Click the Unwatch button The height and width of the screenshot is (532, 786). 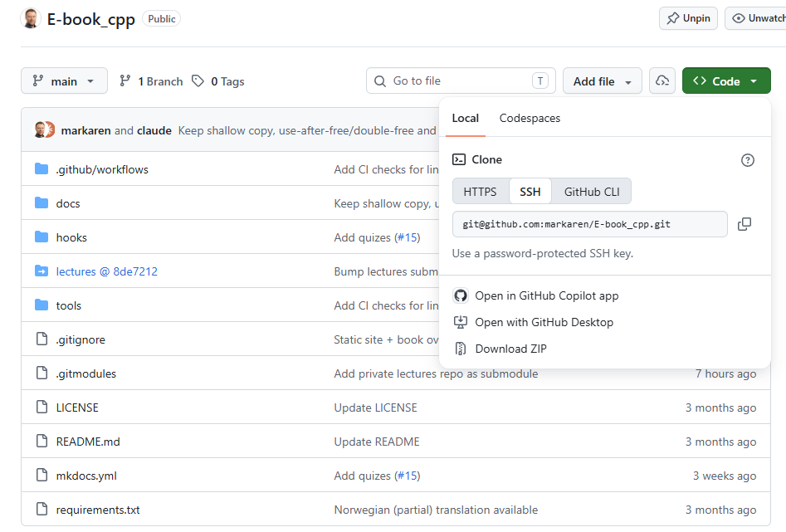[x=755, y=18]
